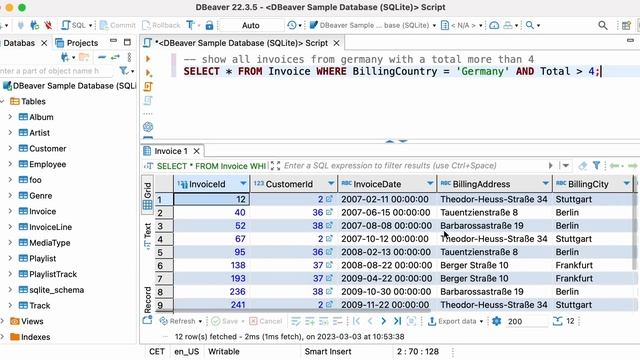Viewport: 640px width, 360px height.
Task: Open the custom filter funnel in results
Action: (x=597, y=165)
